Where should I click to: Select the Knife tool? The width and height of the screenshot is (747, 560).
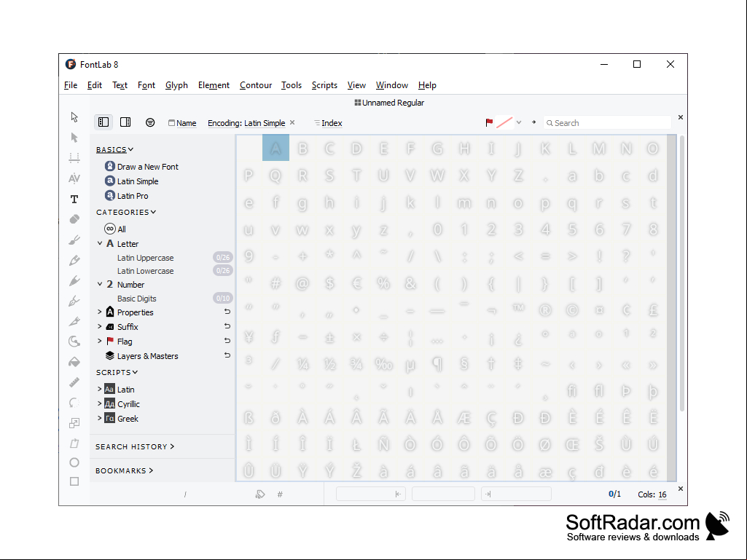coord(74,321)
